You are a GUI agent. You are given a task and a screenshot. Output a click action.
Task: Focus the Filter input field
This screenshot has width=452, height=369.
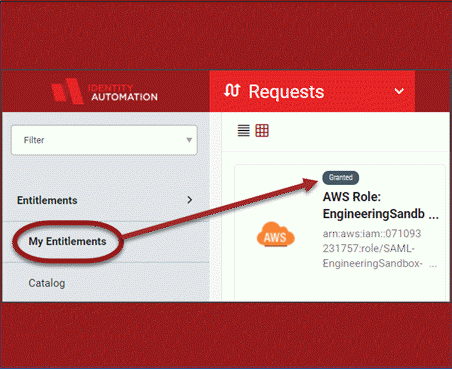[104, 140]
